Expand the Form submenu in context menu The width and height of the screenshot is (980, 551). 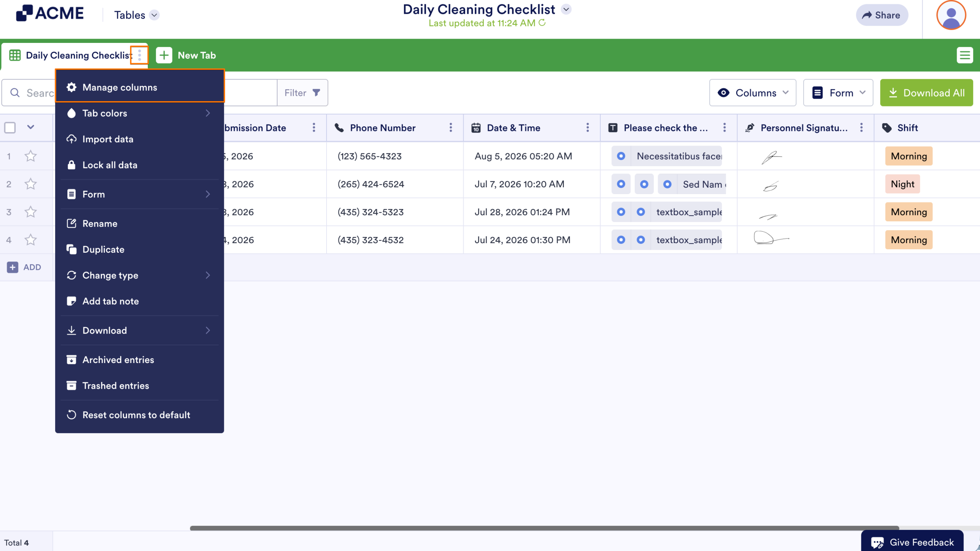click(139, 194)
